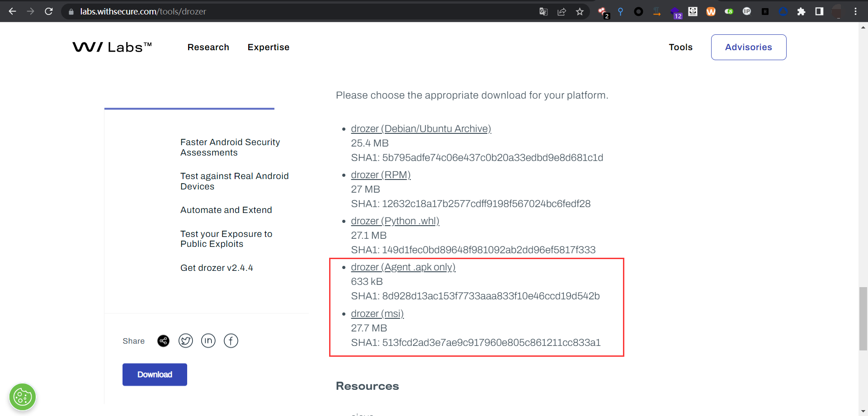Share on Twitter

(185, 340)
